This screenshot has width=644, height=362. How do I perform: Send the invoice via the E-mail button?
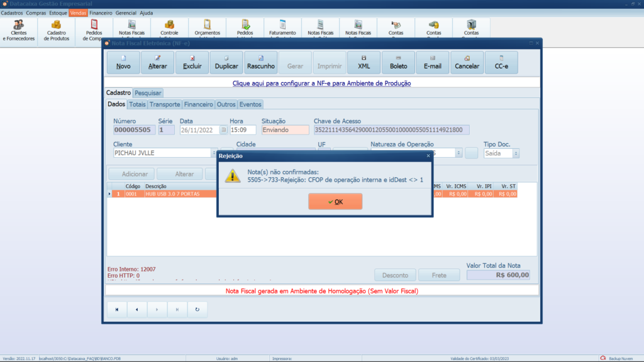coord(432,62)
